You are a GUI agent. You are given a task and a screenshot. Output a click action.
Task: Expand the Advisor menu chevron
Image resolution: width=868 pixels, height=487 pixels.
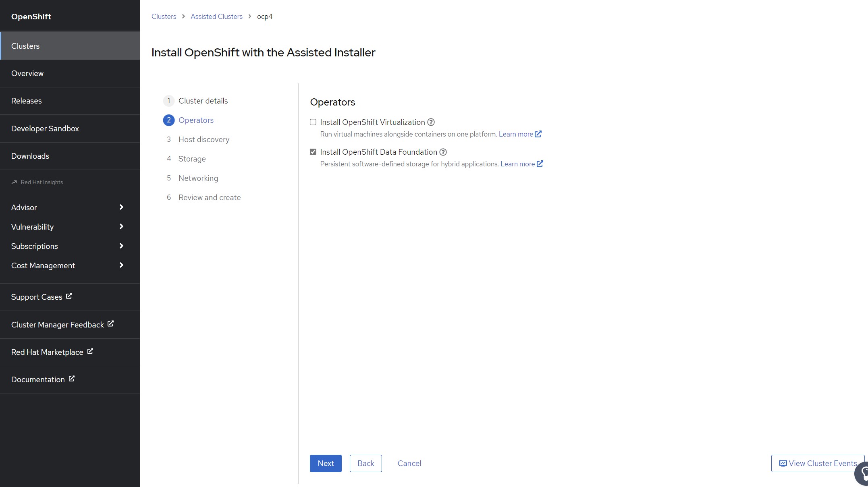121,207
